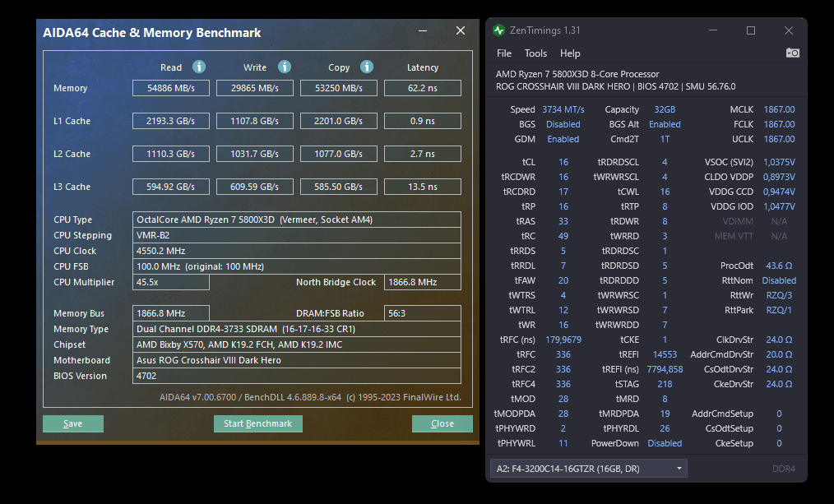Click the Capacity value 32GB
The image size is (834, 504).
[665, 109]
